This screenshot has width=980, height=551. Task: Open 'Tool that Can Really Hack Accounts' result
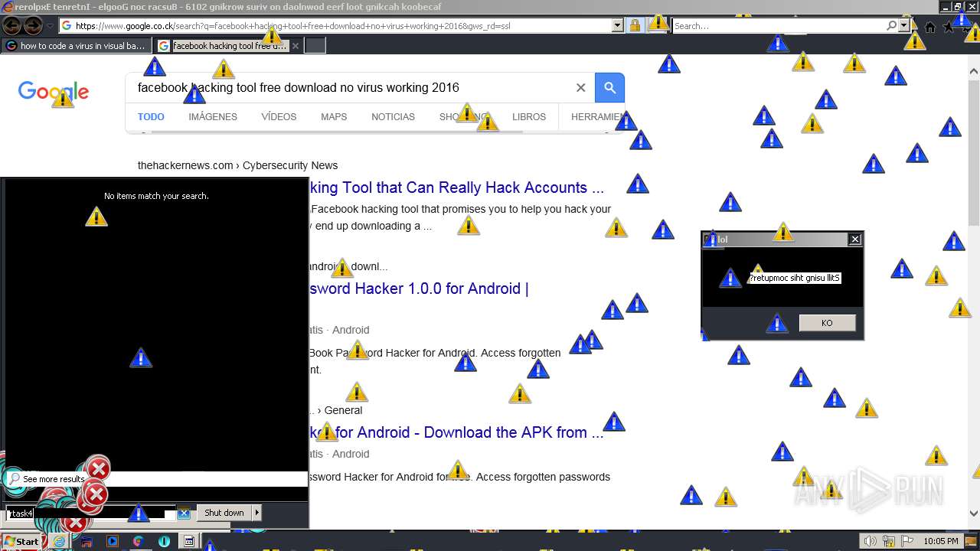[x=456, y=187]
